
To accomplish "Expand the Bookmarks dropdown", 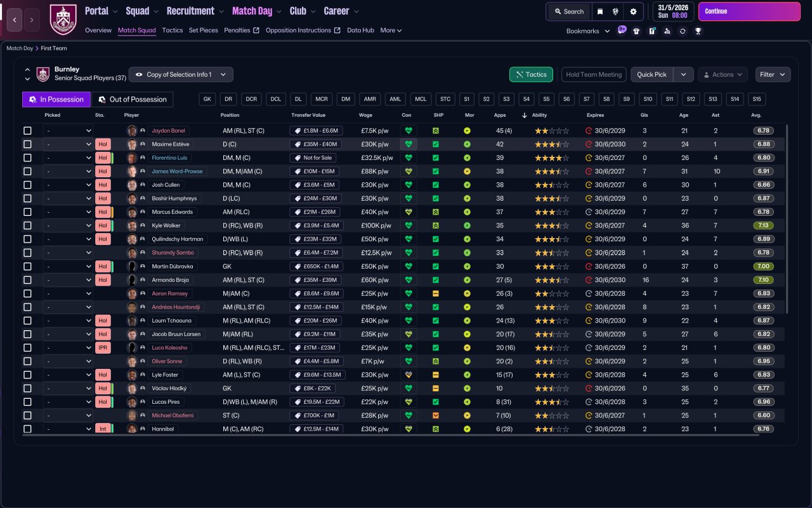I will coord(588,30).
